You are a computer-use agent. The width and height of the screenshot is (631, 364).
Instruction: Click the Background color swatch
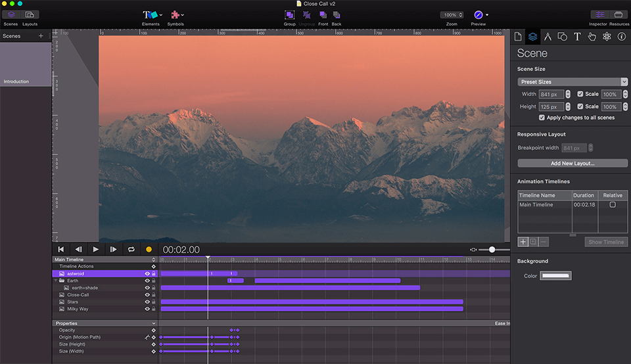555,276
